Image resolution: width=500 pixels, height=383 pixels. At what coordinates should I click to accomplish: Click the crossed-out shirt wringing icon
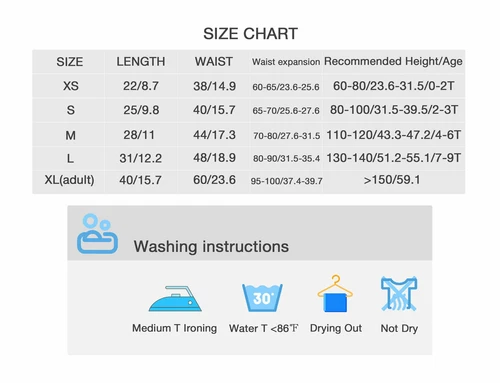pyautogui.click(x=399, y=294)
